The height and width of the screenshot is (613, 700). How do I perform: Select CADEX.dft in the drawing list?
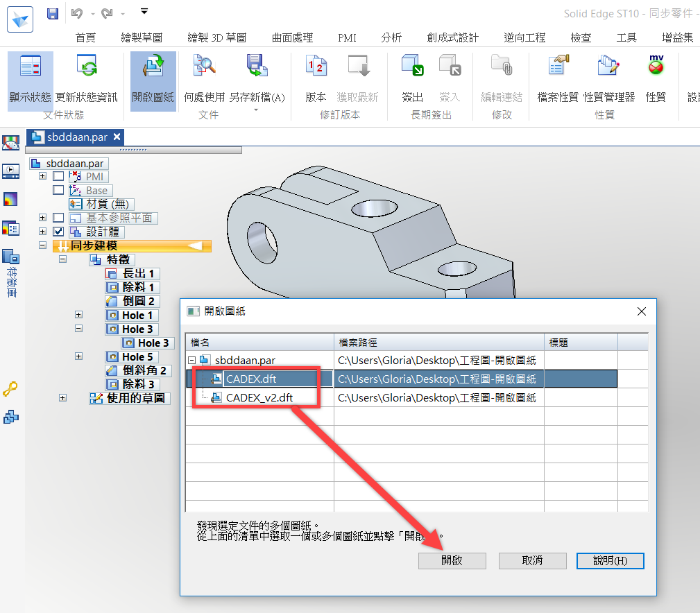click(x=251, y=379)
